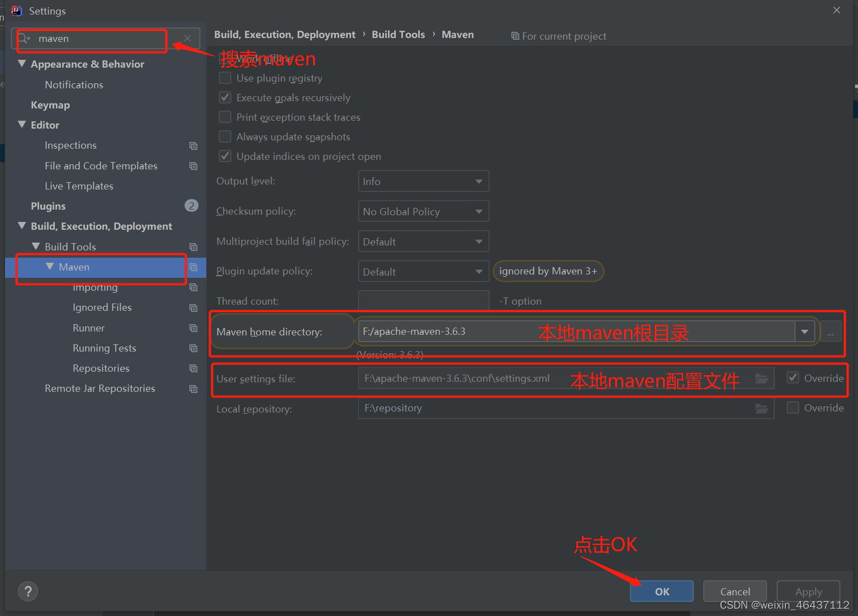
Task: Collapse Appearance & Behavior tree node
Action: pyautogui.click(x=22, y=64)
